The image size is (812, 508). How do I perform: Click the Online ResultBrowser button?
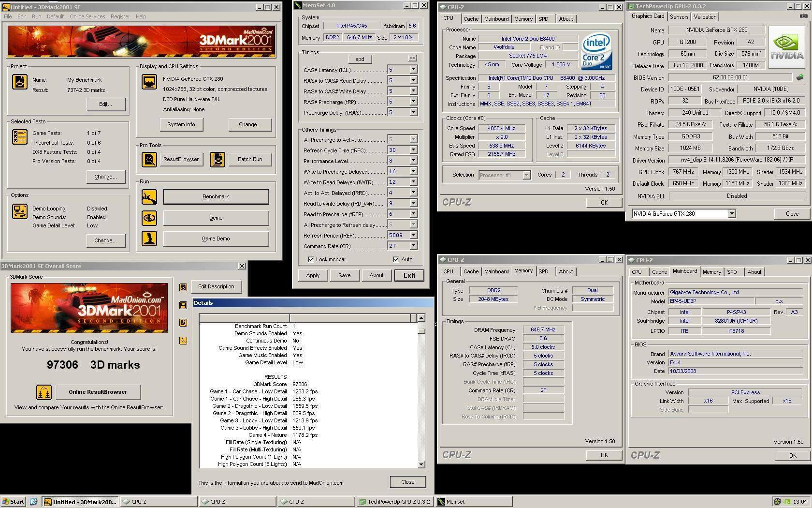[x=98, y=392]
